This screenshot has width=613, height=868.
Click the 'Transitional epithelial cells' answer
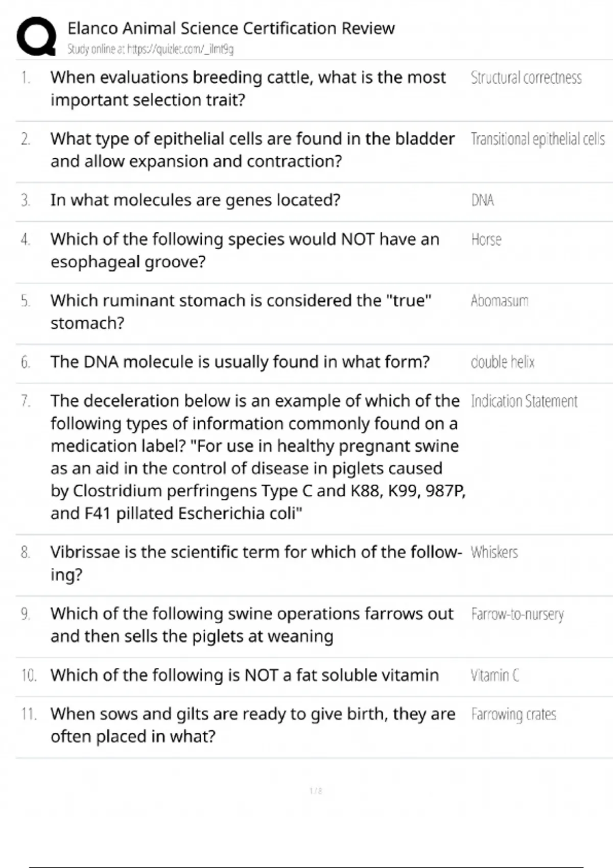coord(537,139)
